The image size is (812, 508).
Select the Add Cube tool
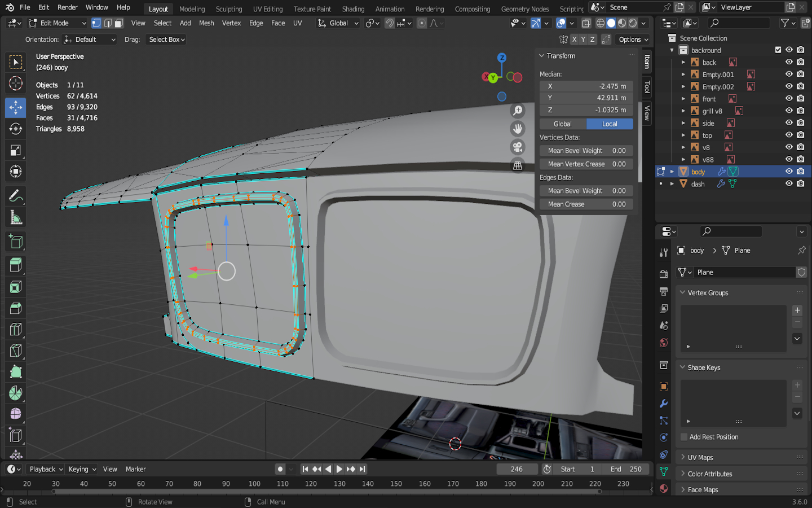coord(16,242)
